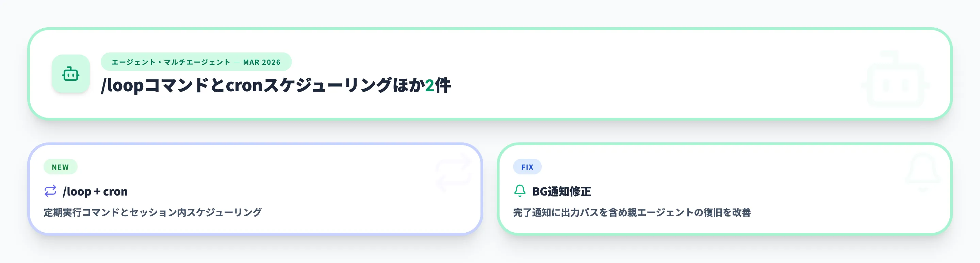980x263 pixels.
Task: Open the /loop + cron card title
Action: pos(95,191)
